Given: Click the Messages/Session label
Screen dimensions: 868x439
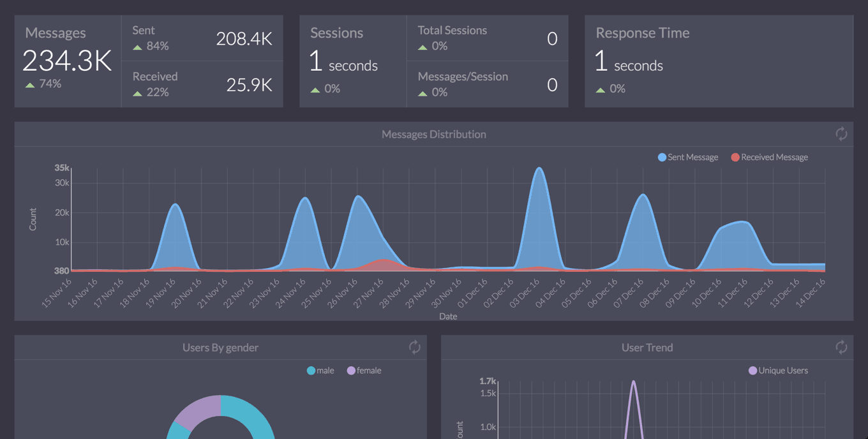Looking at the screenshot, I should [x=463, y=77].
